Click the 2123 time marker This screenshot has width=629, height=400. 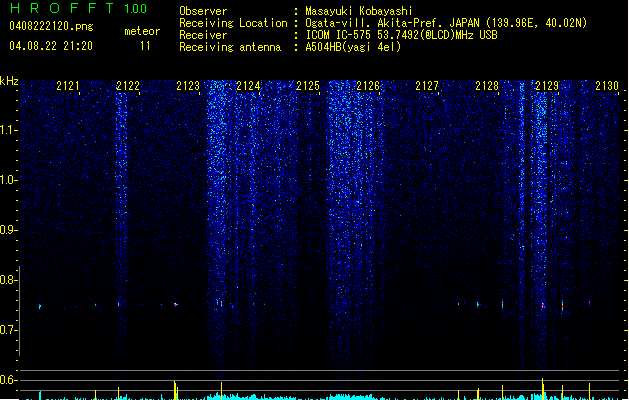coord(188,86)
